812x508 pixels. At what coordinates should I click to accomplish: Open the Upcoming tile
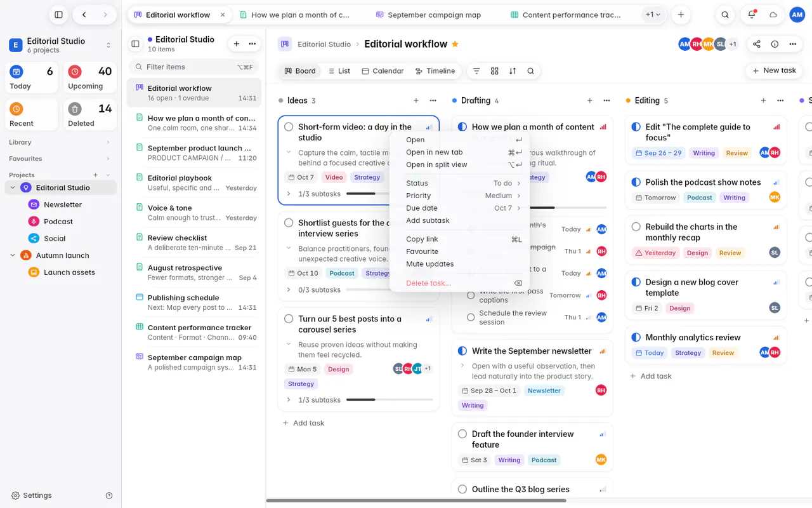(90, 78)
